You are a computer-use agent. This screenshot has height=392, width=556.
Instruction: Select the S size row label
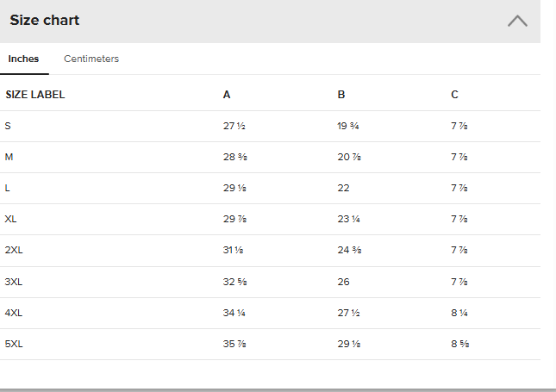tap(8, 126)
